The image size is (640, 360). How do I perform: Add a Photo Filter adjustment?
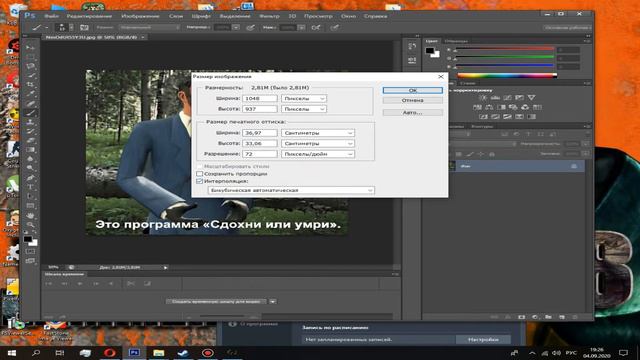click(x=513, y=107)
